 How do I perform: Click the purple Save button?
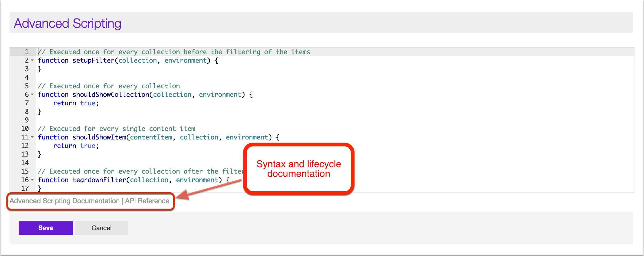[x=46, y=228]
